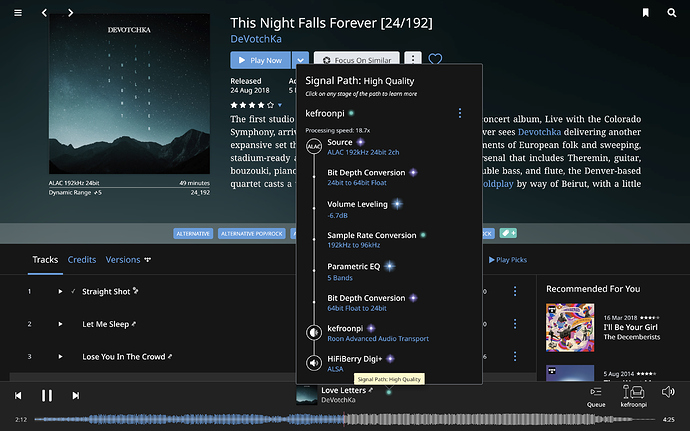The width and height of the screenshot is (690, 431).
Task: Open the signal path three-dot menu
Action: 460,113
